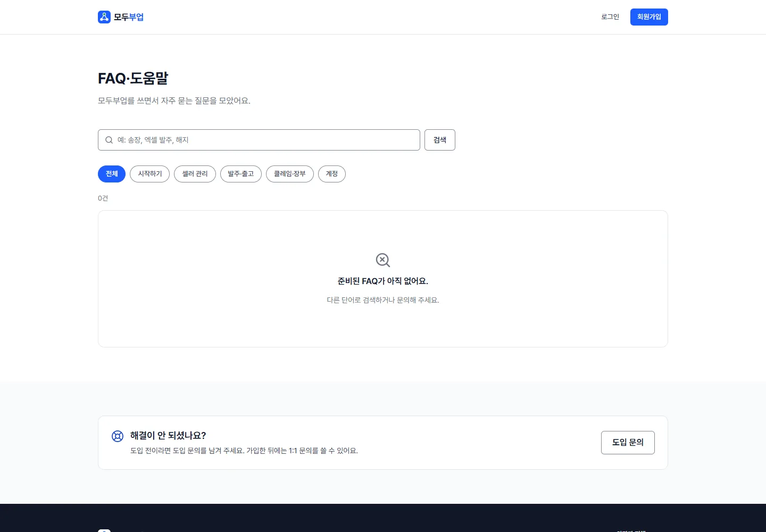Click the magnifier icon in search field
766x532 pixels.
[x=109, y=140]
